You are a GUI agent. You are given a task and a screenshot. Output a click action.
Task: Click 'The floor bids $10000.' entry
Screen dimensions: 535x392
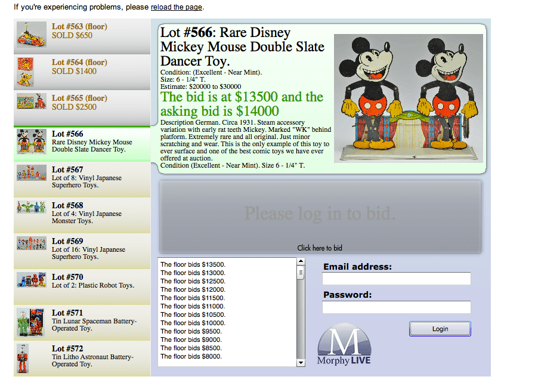[x=193, y=323]
